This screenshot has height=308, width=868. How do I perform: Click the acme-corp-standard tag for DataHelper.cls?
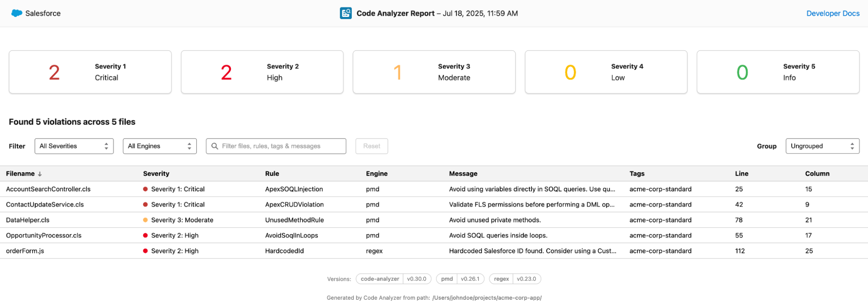point(660,220)
